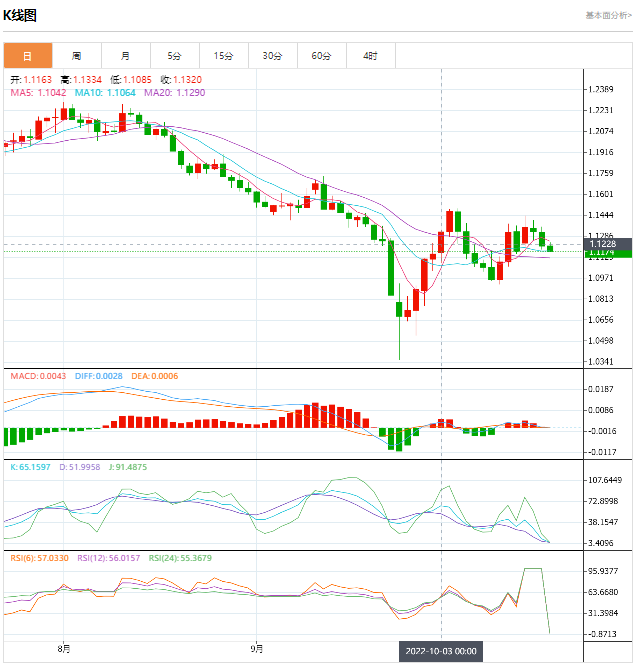Viewport: 633px width, 665px height.
Task: Click the MA10: 1.1064 legend value
Action: (x=105, y=92)
